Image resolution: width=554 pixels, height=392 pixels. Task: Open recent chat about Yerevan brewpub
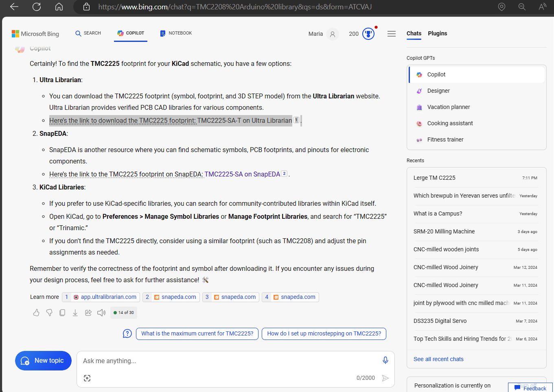(x=475, y=196)
